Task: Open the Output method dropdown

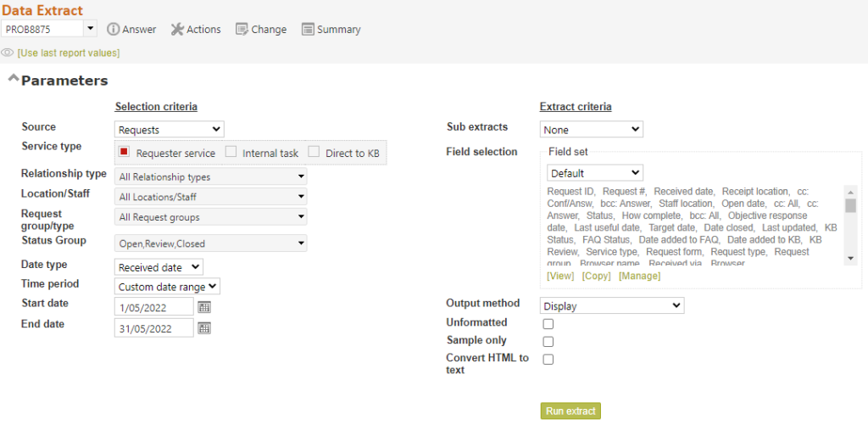Action: [612, 305]
